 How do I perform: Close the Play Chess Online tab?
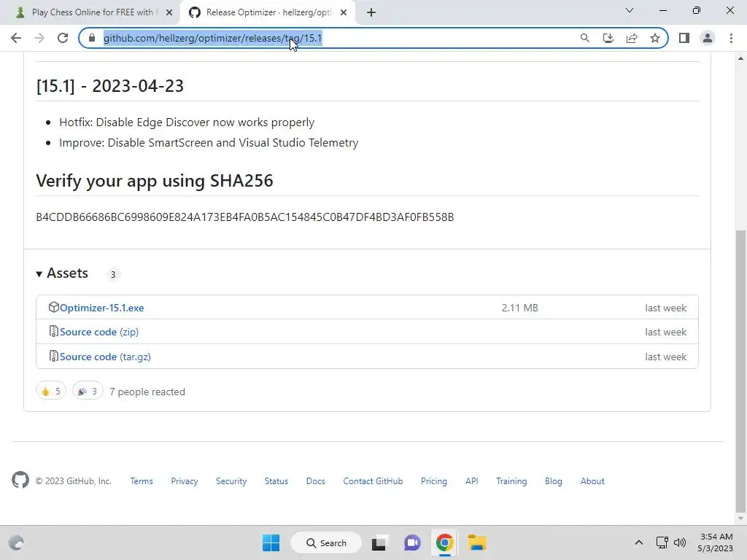[x=169, y=12]
